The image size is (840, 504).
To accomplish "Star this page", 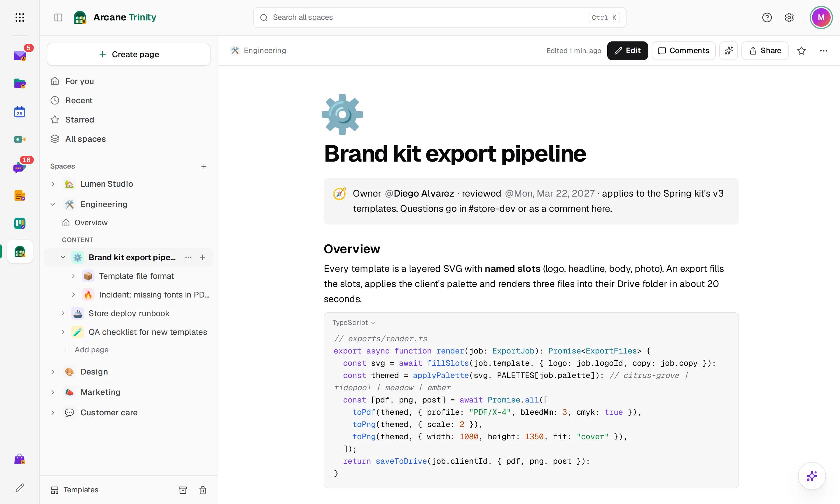I will coord(801,50).
